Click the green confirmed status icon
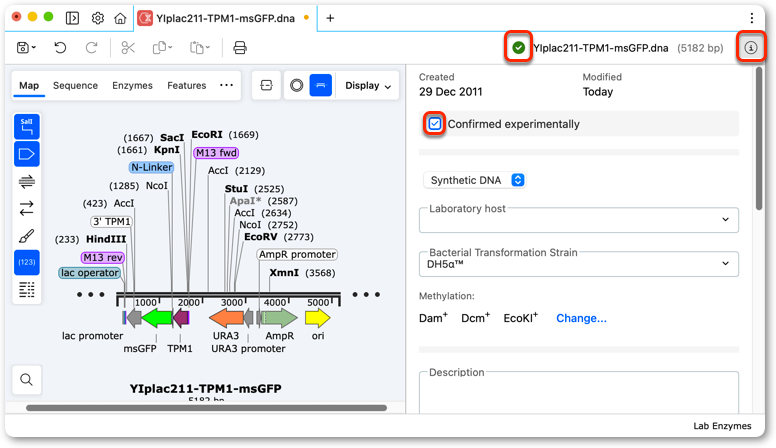This screenshot has height=448, width=776. point(518,48)
